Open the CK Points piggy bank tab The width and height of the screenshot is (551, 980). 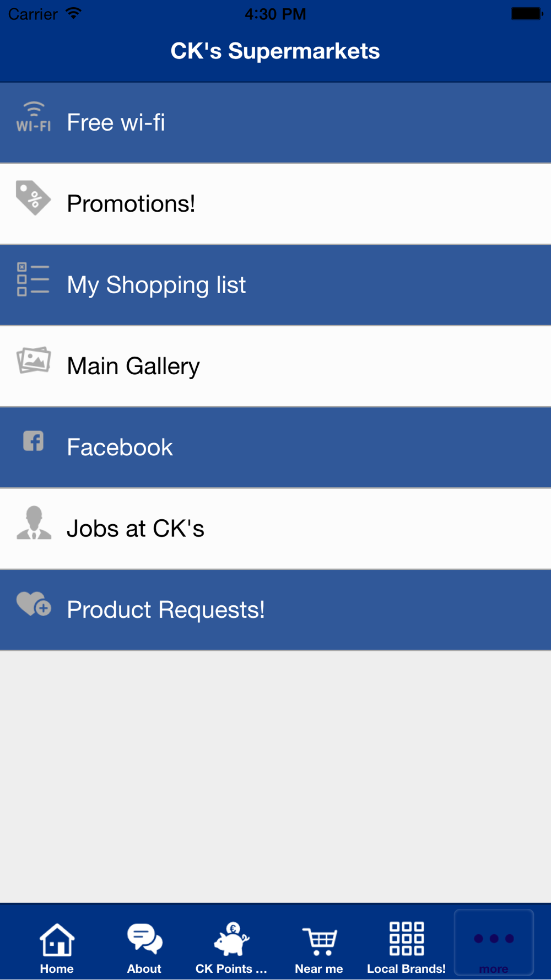pos(231,948)
